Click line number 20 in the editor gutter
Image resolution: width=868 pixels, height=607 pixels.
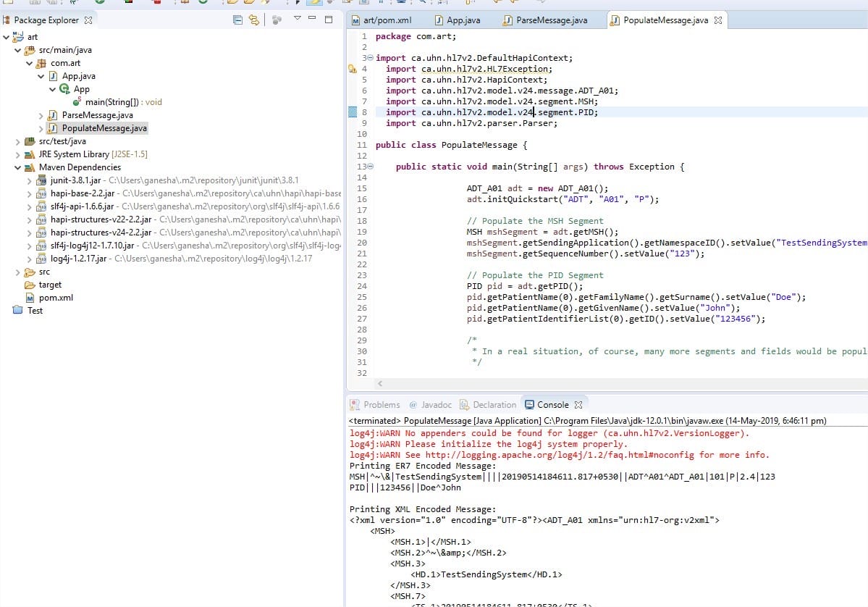click(x=362, y=243)
